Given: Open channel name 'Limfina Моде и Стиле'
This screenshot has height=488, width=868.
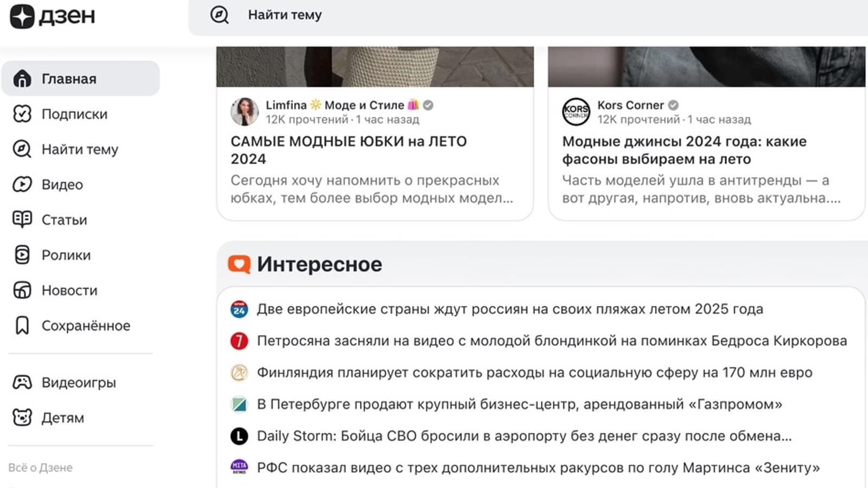Looking at the screenshot, I should click(x=342, y=105).
